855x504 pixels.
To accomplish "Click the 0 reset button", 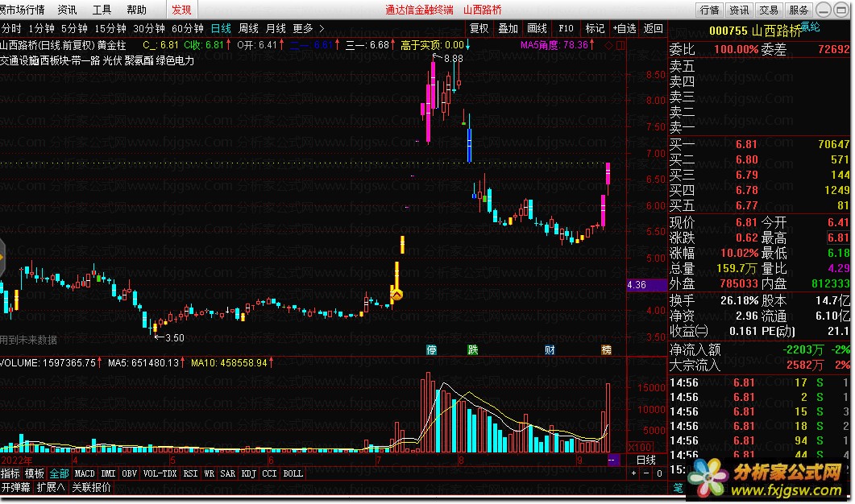I will (x=659, y=473).
